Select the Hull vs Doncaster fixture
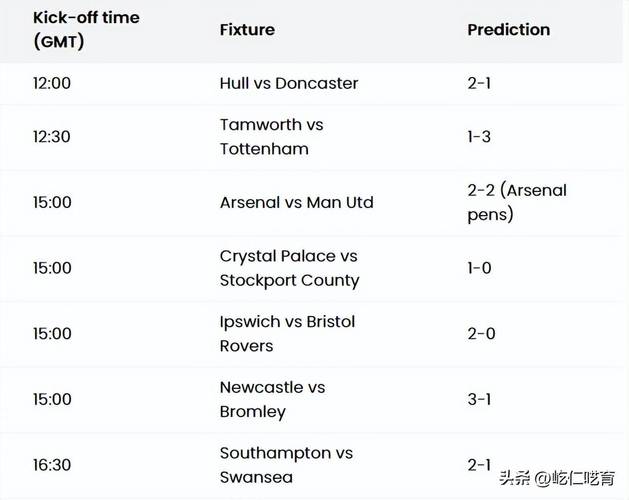Screen dimensions: 629x500 pyautogui.click(x=289, y=83)
